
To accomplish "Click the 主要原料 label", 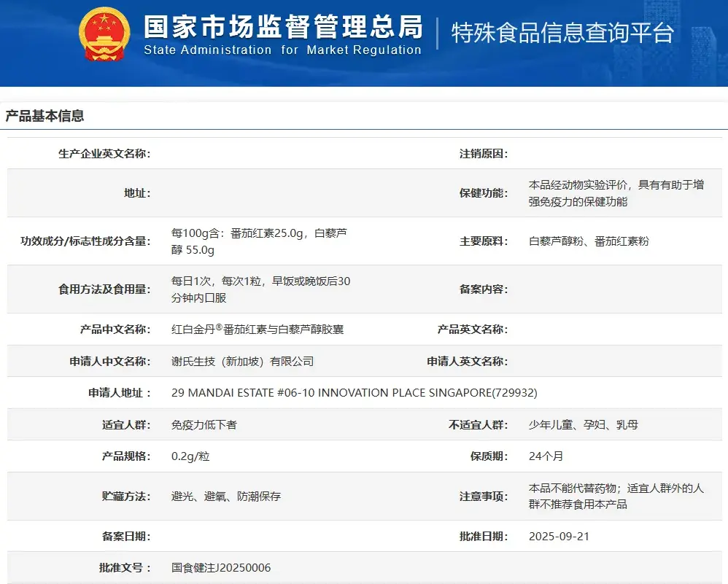I will (x=484, y=241).
